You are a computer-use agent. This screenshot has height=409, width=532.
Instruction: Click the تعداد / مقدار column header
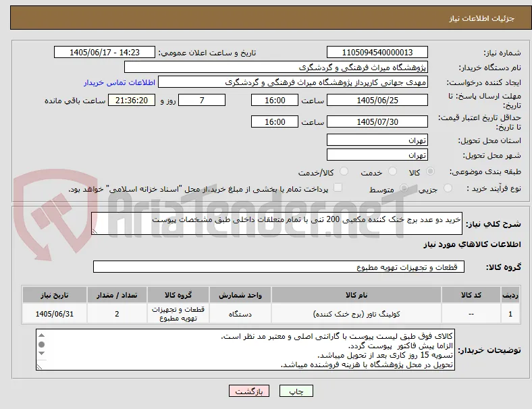click(x=117, y=295)
